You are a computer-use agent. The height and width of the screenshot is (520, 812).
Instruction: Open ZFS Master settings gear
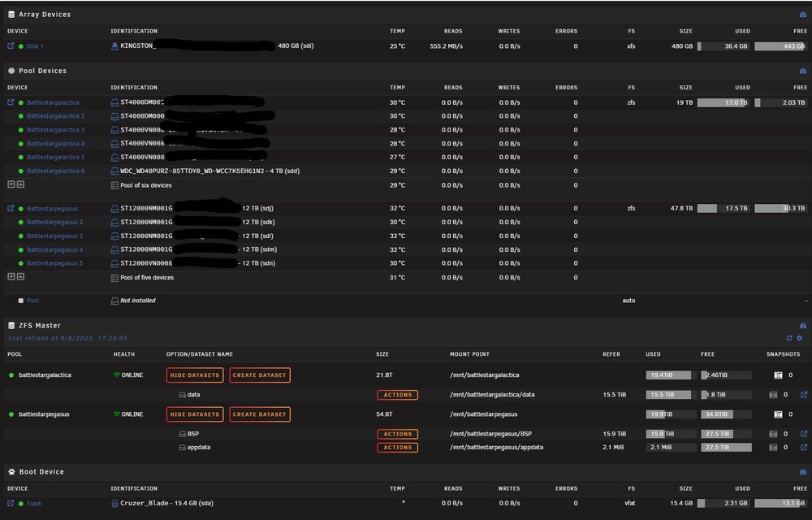(x=800, y=338)
